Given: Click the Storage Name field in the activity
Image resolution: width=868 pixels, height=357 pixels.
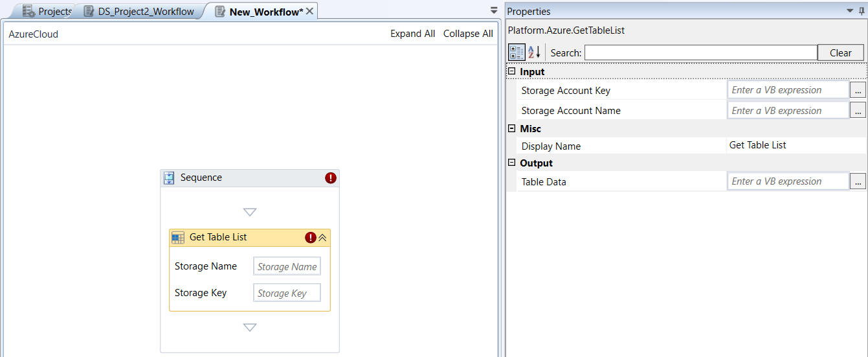Looking at the screenshot, I should (x=287, y=266).
